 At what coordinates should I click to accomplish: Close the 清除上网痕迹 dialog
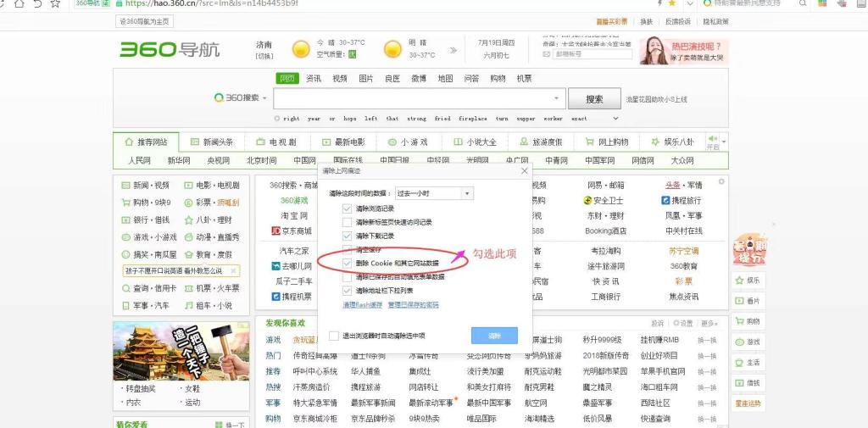click(524, 171)
